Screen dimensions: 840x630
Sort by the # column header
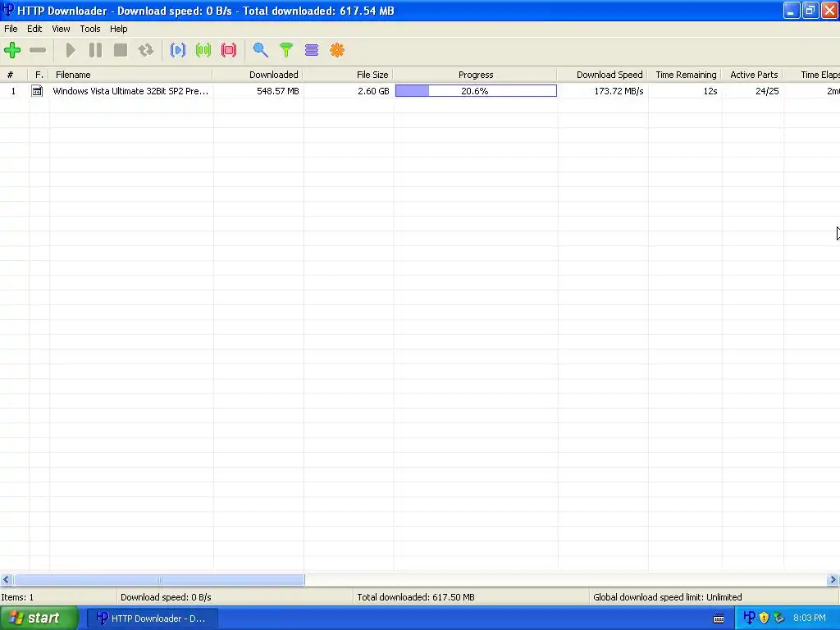[10, 75]
